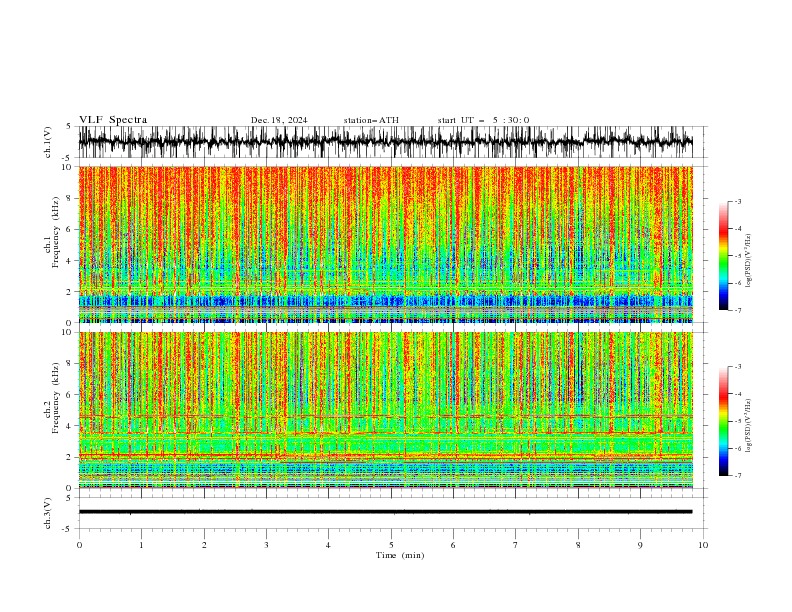This screenshot has height=612, width=792.
Task: Click the ch.1(V) waveform trace panel
Action: (392, 142)
